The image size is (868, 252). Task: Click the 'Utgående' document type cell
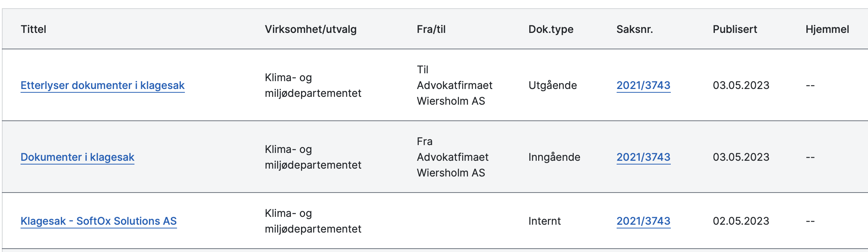tap(552, 85)
